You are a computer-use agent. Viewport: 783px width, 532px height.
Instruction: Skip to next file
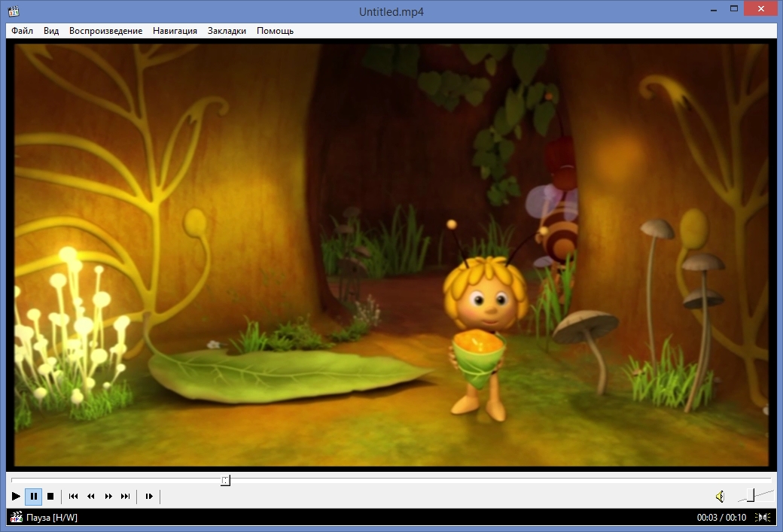point(125,496)
